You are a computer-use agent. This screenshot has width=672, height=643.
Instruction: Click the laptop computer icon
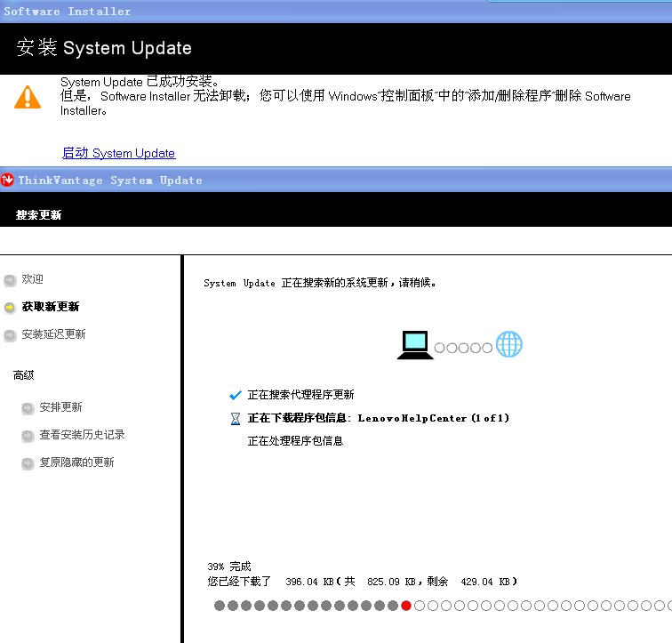pyautogui.click(x=415, y=345)
